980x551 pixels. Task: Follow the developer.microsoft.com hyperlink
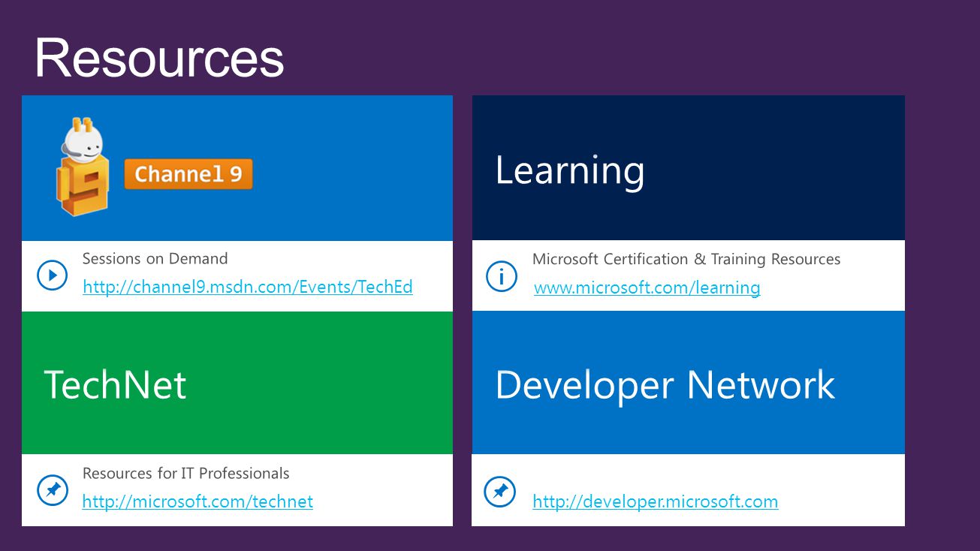coord(655,501)
